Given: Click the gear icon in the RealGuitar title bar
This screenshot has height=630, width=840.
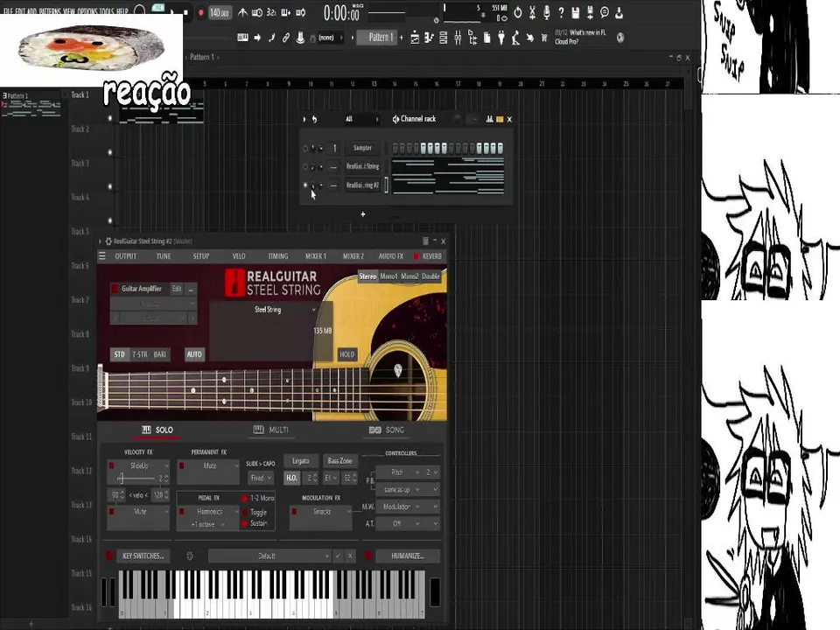Looking at the screenshot, I should (108, 241).
